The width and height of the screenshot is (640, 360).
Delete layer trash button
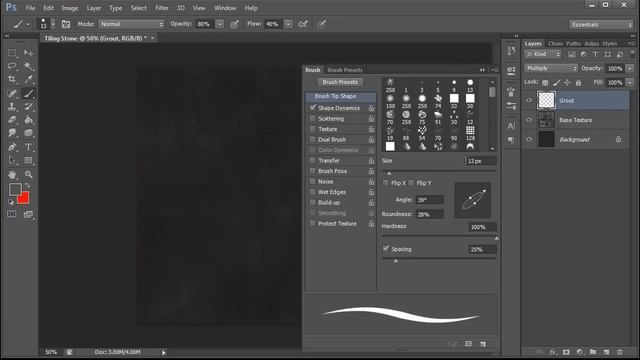click(x=620, y=352)
